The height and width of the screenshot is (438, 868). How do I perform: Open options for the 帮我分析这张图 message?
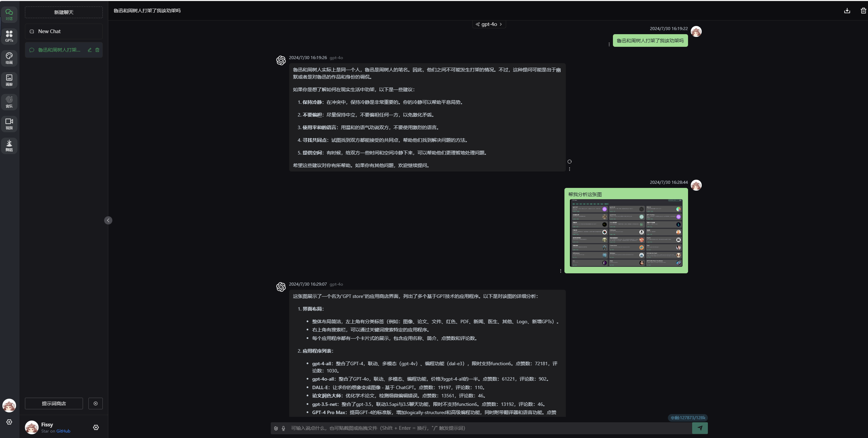click(x=561, y=271)
